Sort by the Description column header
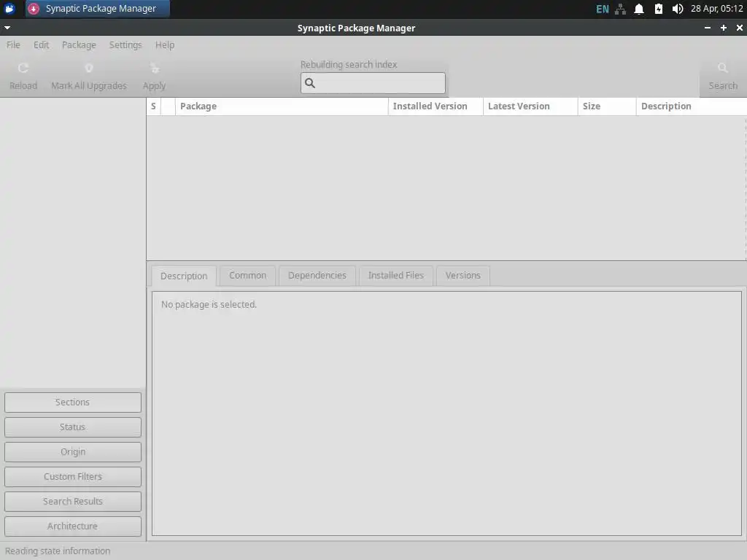The width and height of the screenshot is (747, 560). [692, 106]
